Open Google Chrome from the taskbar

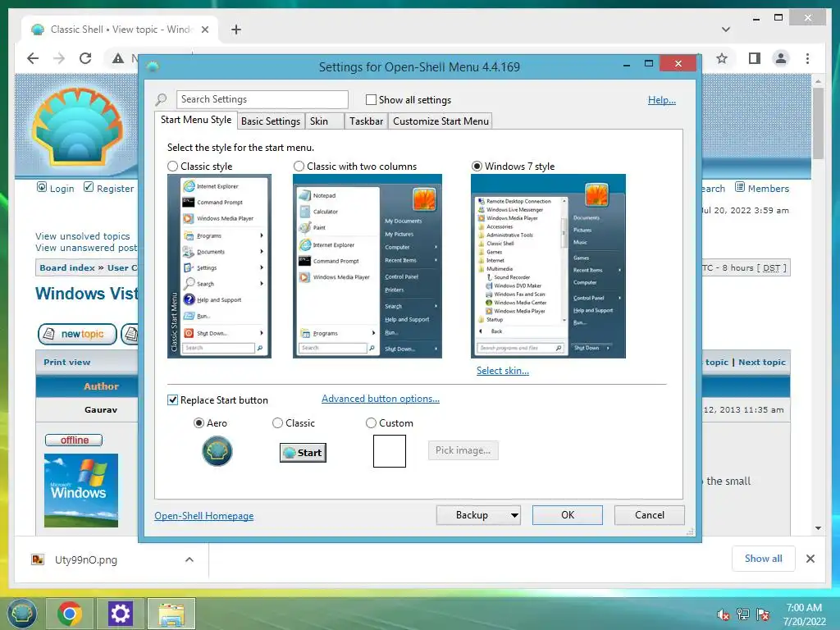(70, 614)
